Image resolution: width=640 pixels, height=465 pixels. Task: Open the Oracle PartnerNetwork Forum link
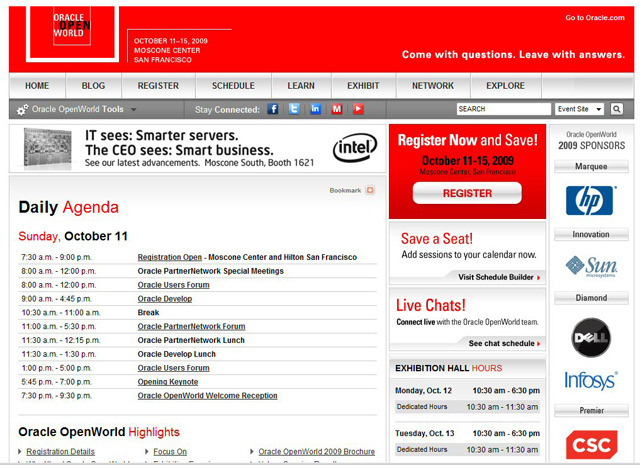click(191, 327)
